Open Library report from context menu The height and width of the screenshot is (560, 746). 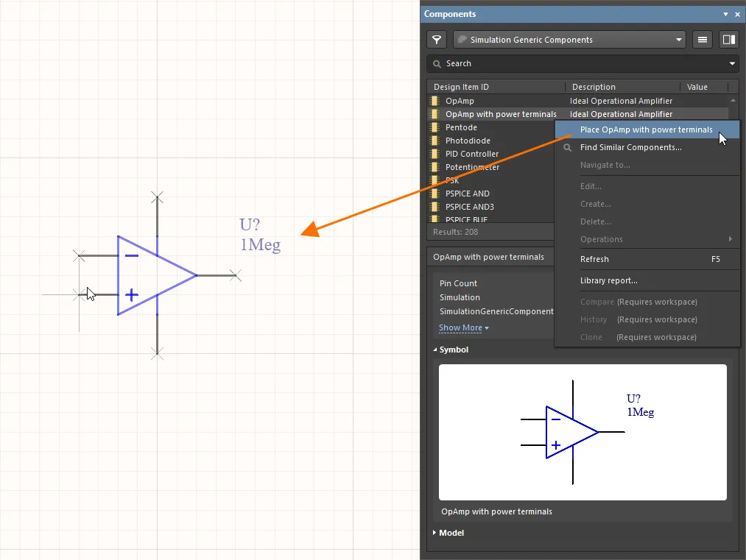(608, 280)
